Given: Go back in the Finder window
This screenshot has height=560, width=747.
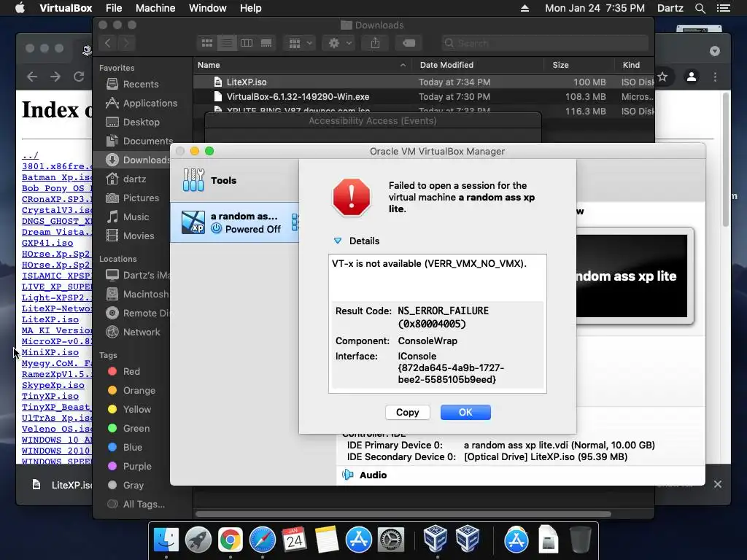Looking at the screenshot, I should click(x=108, y=43).
